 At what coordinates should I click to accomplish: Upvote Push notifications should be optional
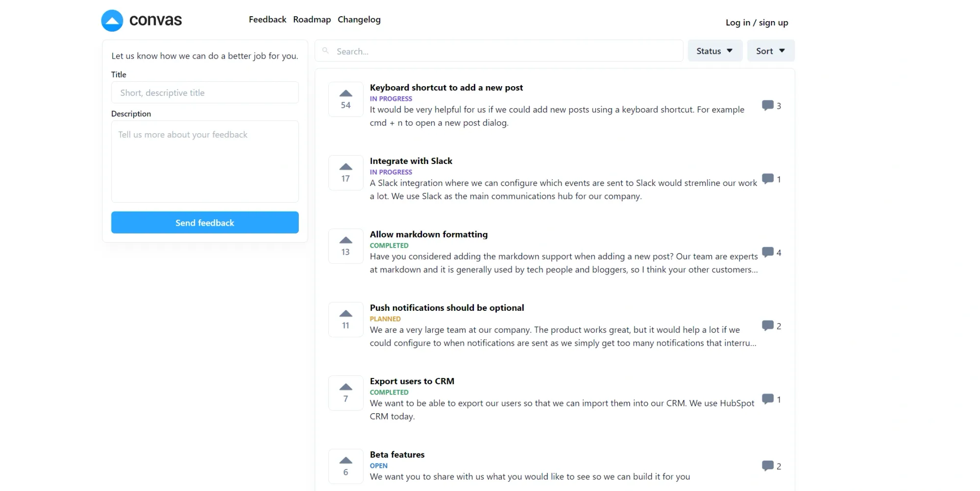pyautogui.click(x=345, y=320)
